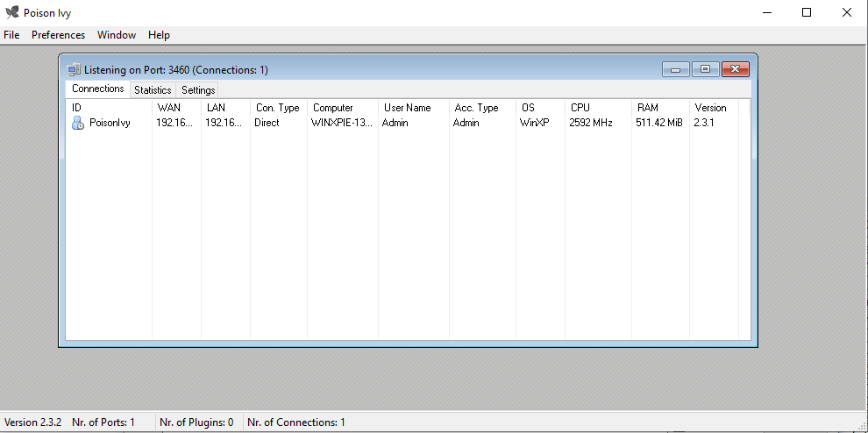Open the File menu

pyautogui.click(x=11, y=35)
